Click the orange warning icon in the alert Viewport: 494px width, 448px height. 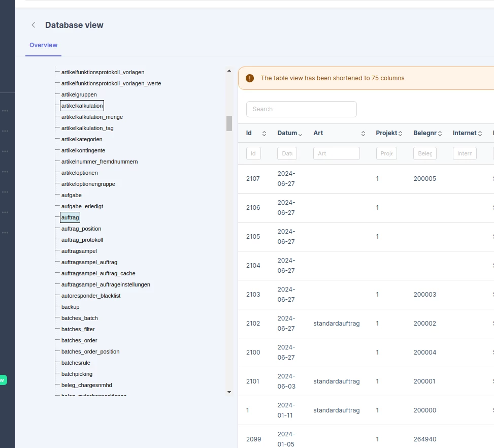[x=249, y=78]
